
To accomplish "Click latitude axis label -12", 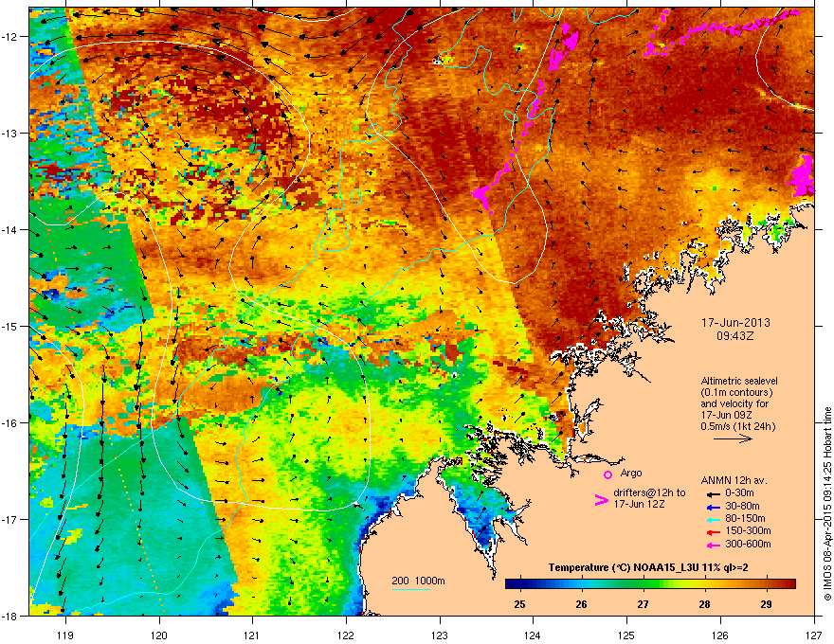I will [x=10, y=37].
